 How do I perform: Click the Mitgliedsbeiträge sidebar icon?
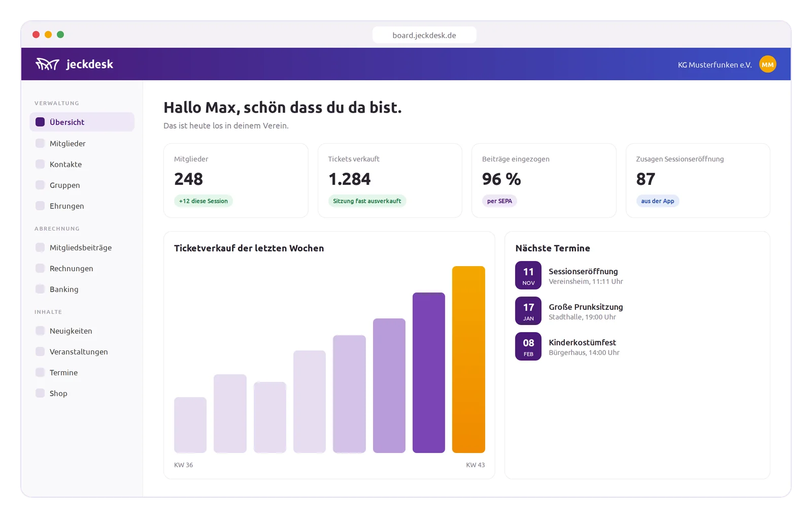pos(40,247)
